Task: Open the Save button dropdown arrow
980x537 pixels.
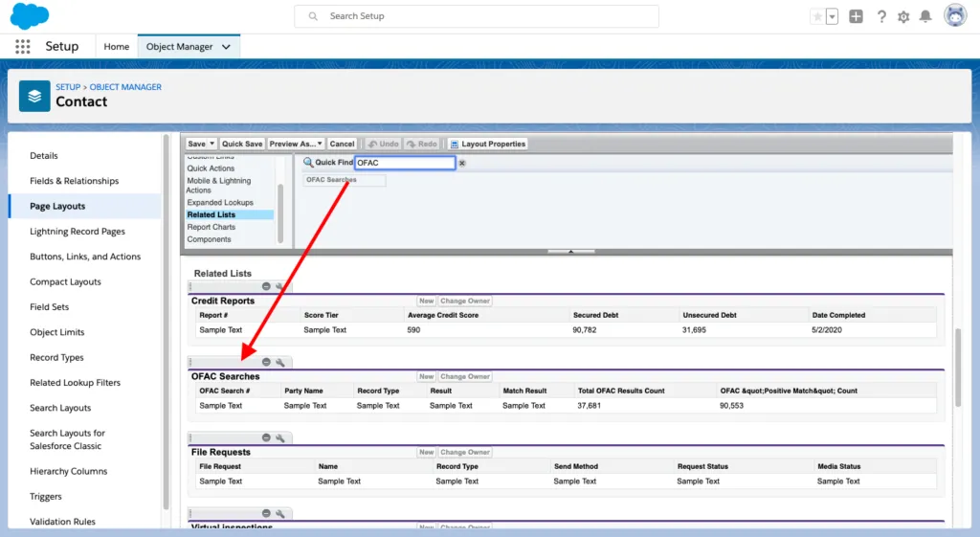Action: [212, 144]
